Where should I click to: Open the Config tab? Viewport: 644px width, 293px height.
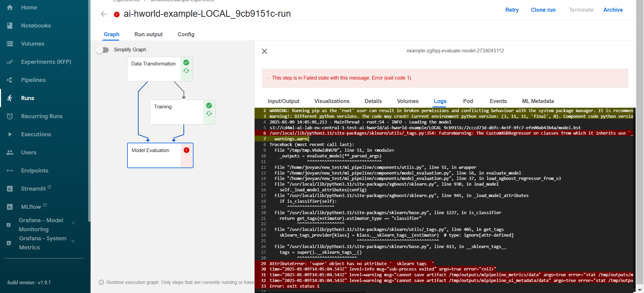186,34
